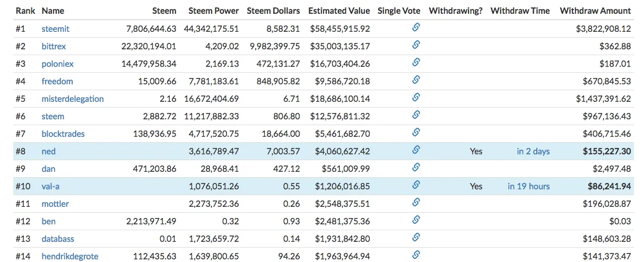
Task: Open the databass account link
Action: point(57,239)
